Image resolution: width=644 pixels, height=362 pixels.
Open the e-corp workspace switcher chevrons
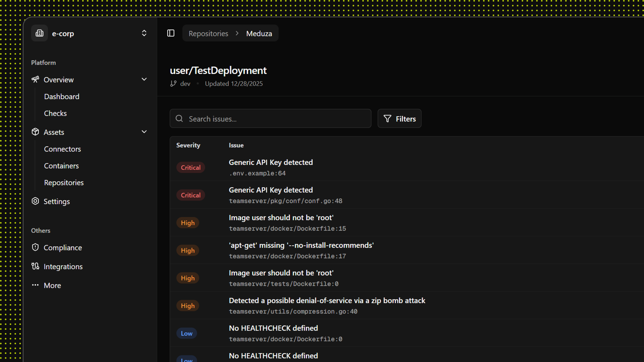[144, 33]
